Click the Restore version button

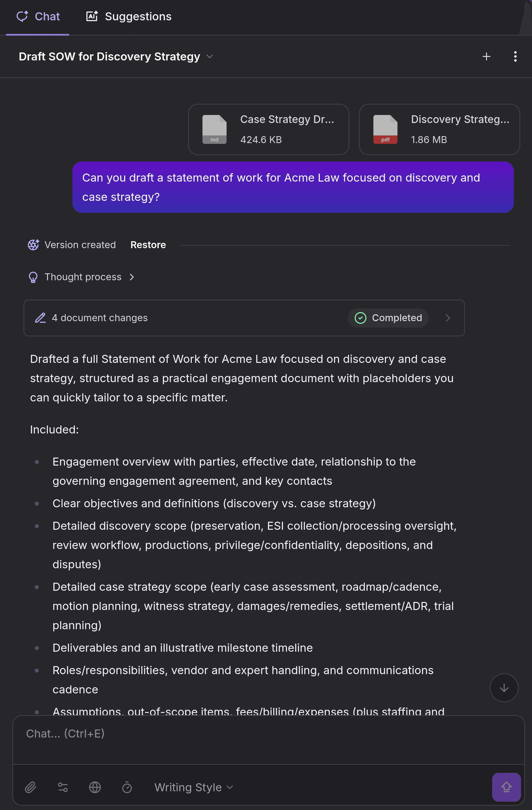(148, 245)
